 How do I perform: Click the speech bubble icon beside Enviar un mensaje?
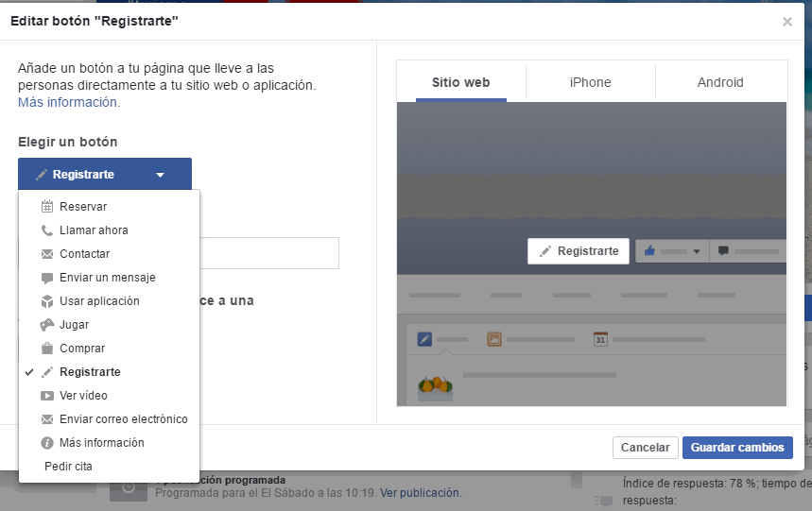47,278
